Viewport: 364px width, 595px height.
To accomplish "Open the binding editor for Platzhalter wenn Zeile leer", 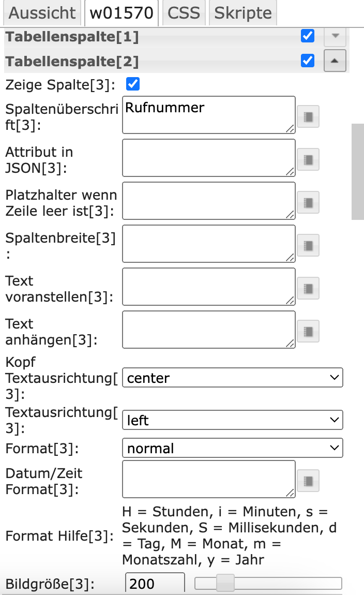I will coord(308,202).
